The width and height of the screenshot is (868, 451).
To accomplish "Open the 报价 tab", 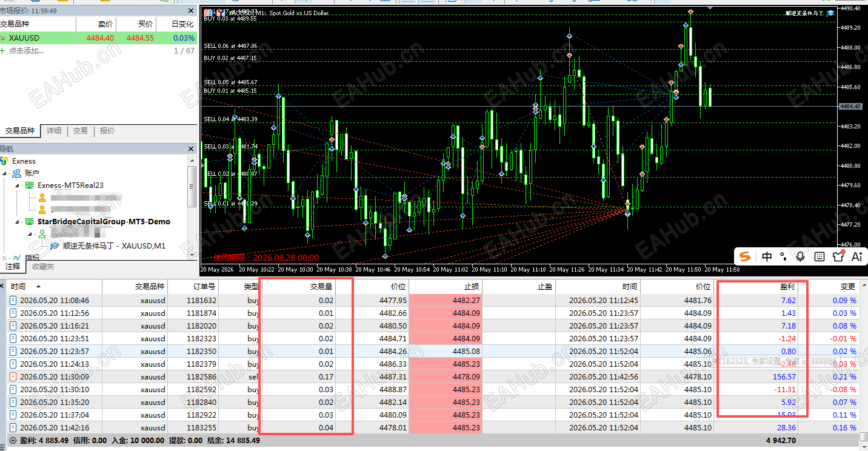I will click(107, 130).
